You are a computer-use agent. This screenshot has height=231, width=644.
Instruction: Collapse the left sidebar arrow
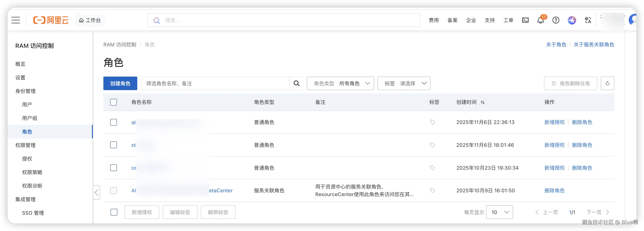coord(97,192)
